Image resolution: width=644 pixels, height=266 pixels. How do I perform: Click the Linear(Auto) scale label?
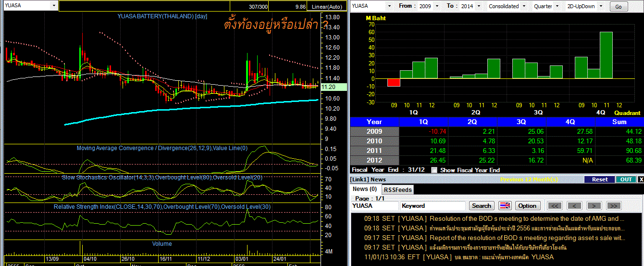[x=327, y=7]
